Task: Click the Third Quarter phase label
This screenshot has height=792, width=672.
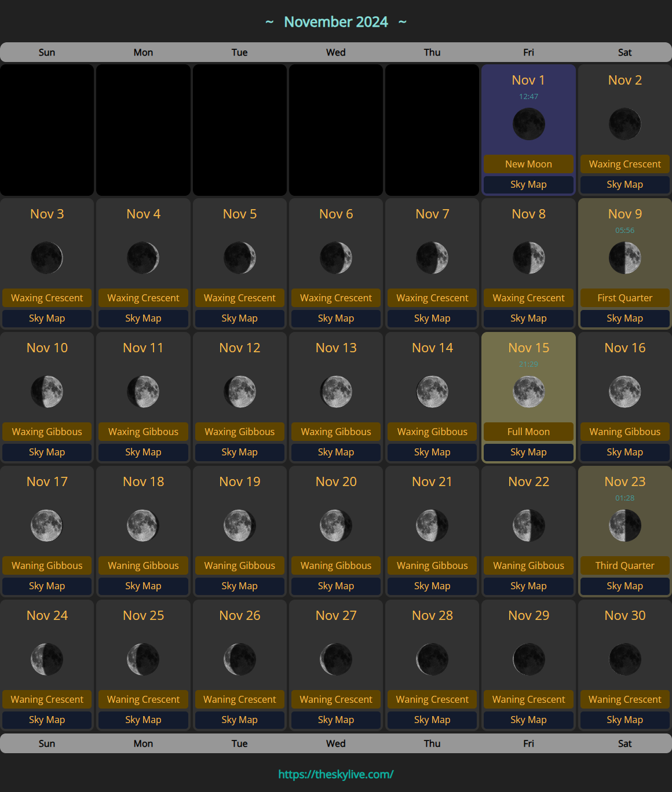Action: pyautogui.click(x=624, y=565)
